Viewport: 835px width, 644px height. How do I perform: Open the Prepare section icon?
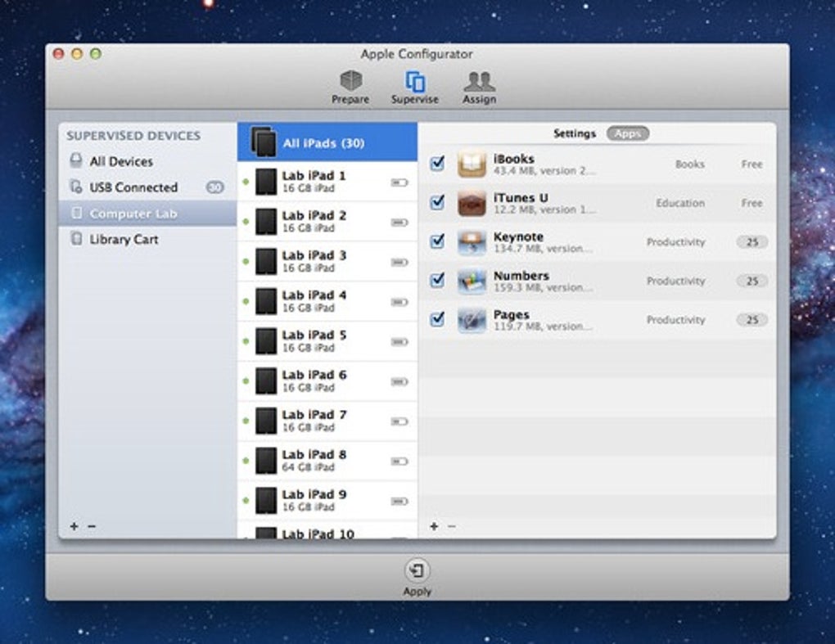tap(350, 82)
